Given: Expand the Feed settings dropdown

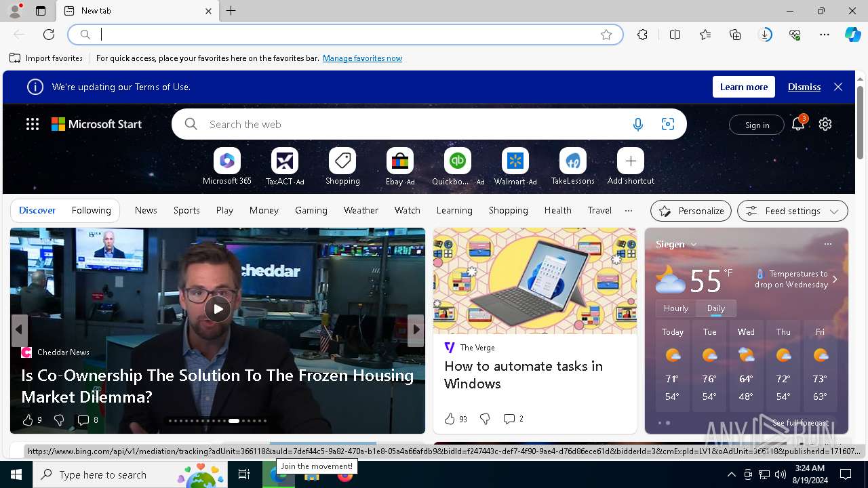Looking at the screenshot, I should pyautogui.click(x=792, y=211).
